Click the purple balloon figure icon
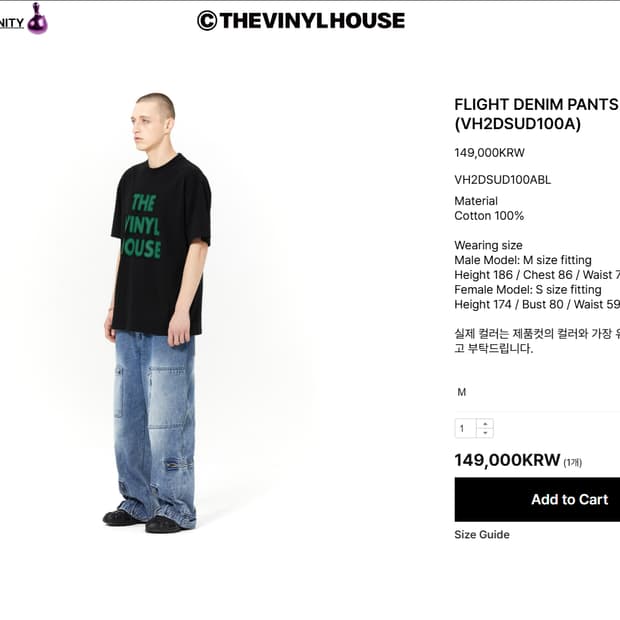This screenshot has height=620, width=620. (38, 19)
